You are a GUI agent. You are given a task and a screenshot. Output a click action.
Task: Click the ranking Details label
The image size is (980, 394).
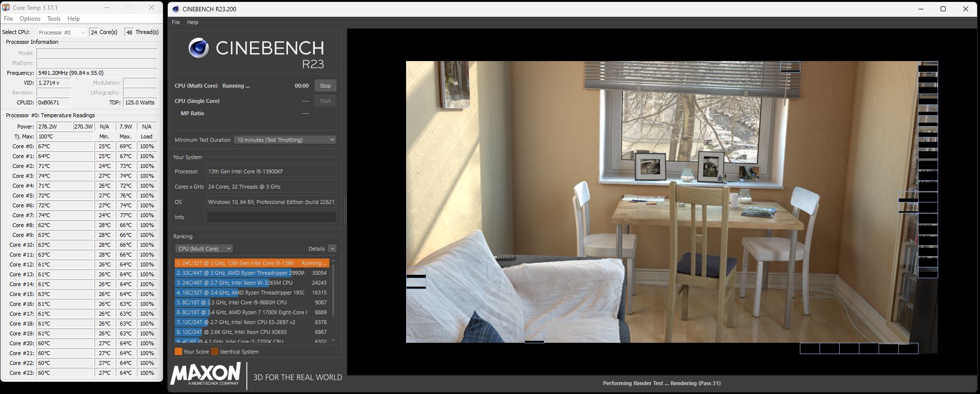pos(316,249)
